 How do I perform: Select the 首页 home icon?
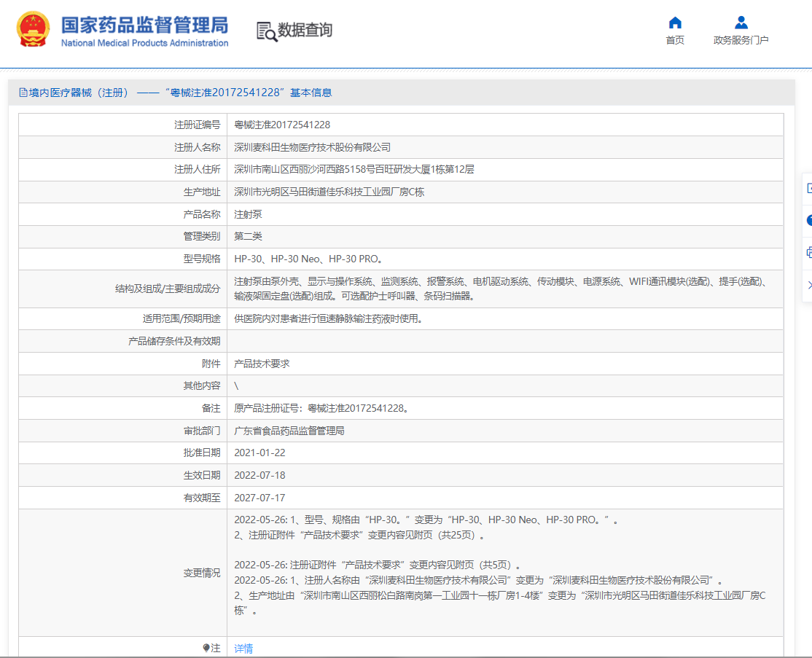pos(674,22)
